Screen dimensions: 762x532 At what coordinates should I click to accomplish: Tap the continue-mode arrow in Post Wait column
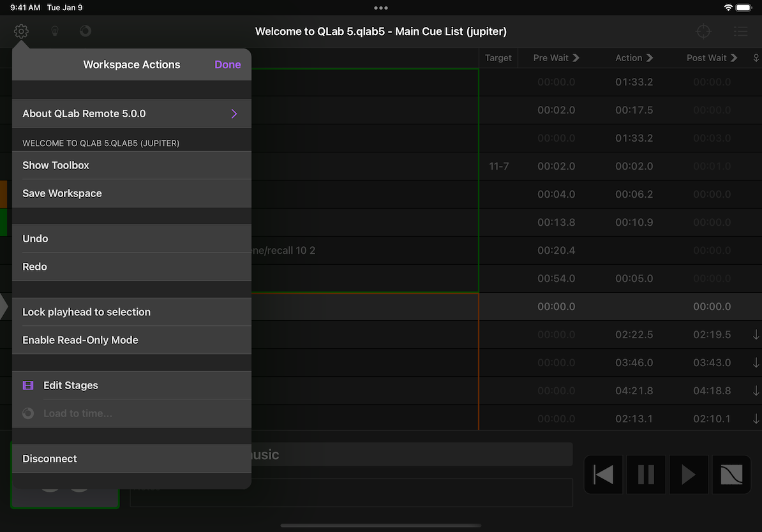pyautogui.click(x=735, y=57)
